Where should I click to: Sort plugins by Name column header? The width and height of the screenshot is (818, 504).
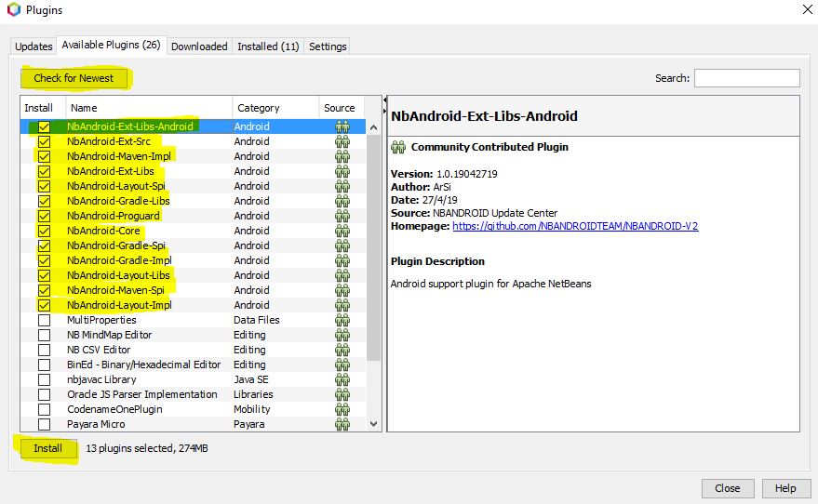coord(149,108)
